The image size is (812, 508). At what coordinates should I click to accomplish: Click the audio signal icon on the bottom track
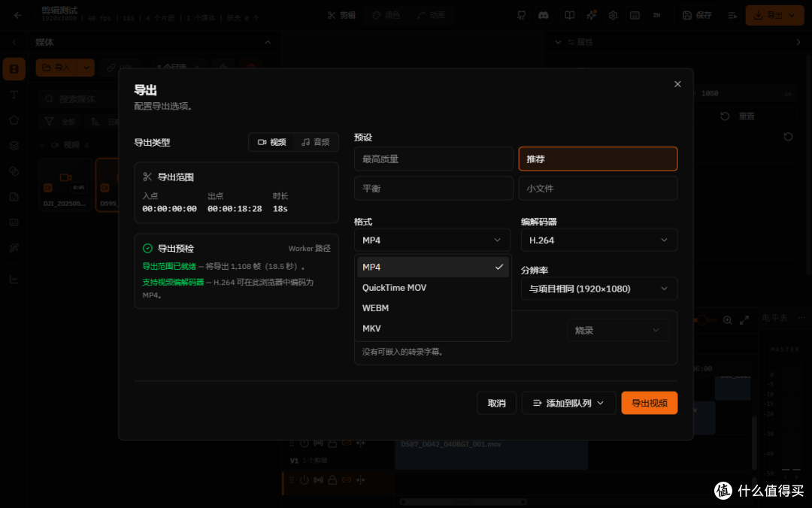[x=318, y=480]
